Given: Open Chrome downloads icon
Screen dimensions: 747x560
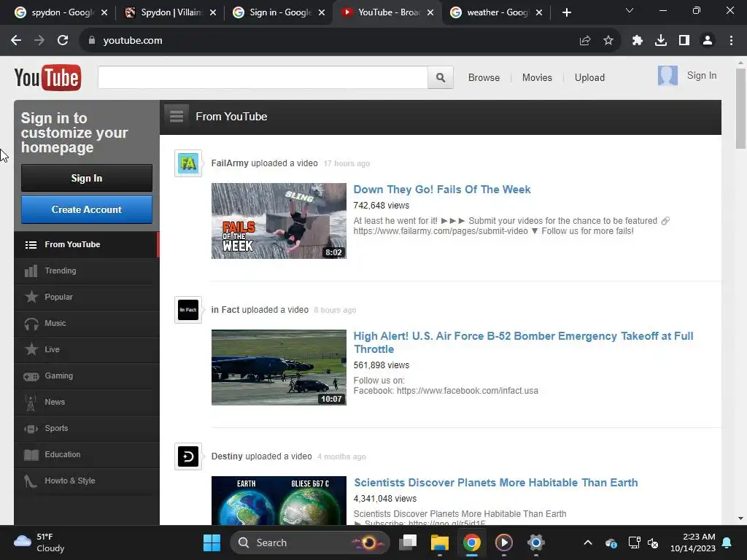Looking at the screenshot, I should tap(661, 41).
